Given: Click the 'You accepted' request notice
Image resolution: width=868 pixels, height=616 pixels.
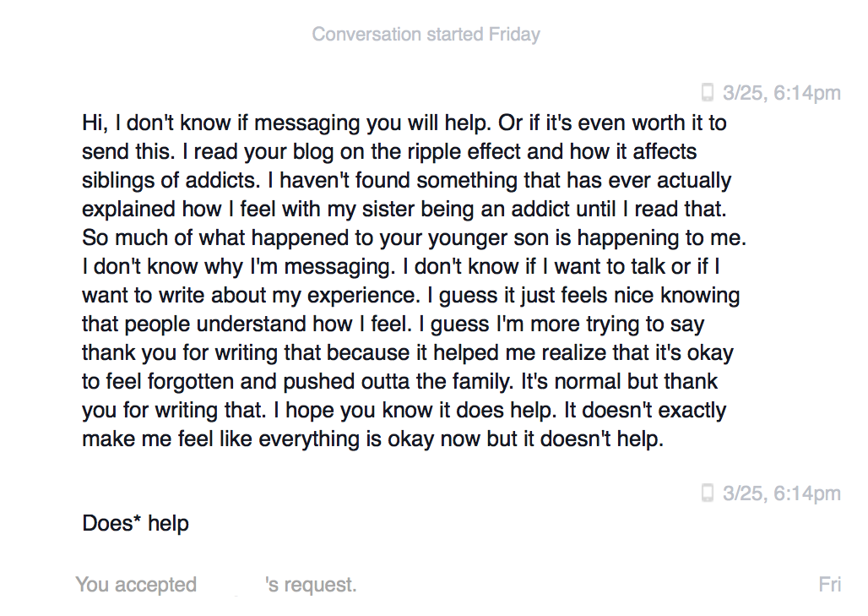Looking at the screenshot, I should coord(216,585).
